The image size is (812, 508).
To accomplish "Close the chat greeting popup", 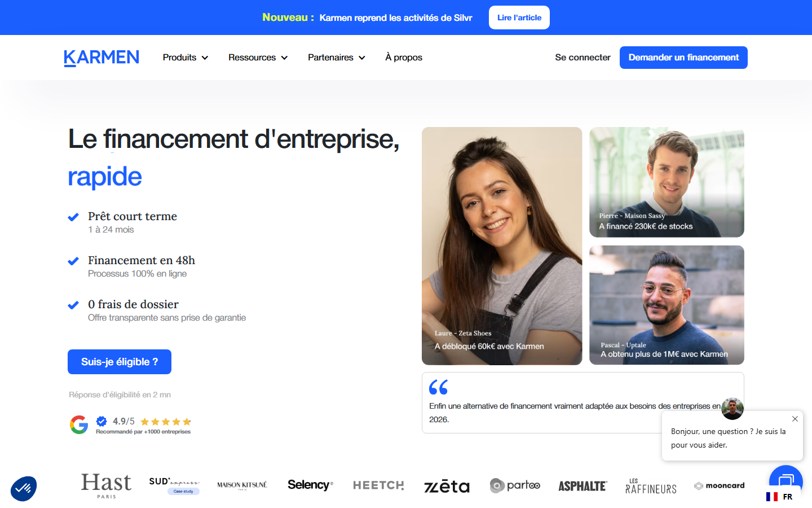I will (x=795, y=419).
